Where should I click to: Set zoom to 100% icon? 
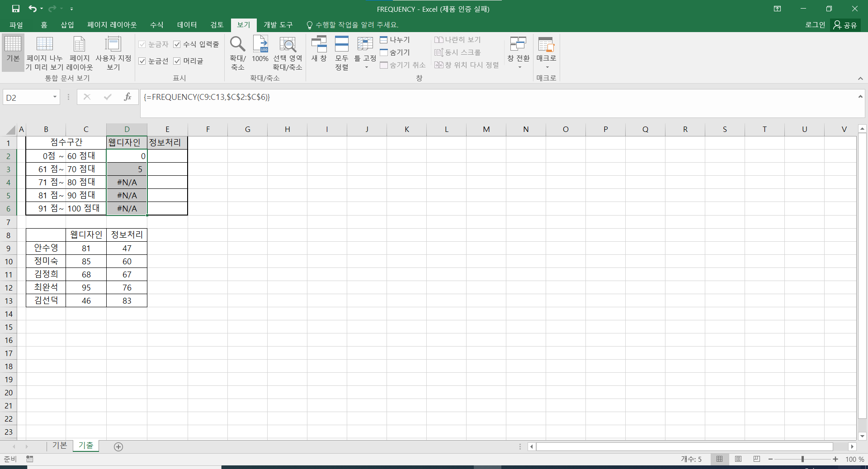pos(260,44)
